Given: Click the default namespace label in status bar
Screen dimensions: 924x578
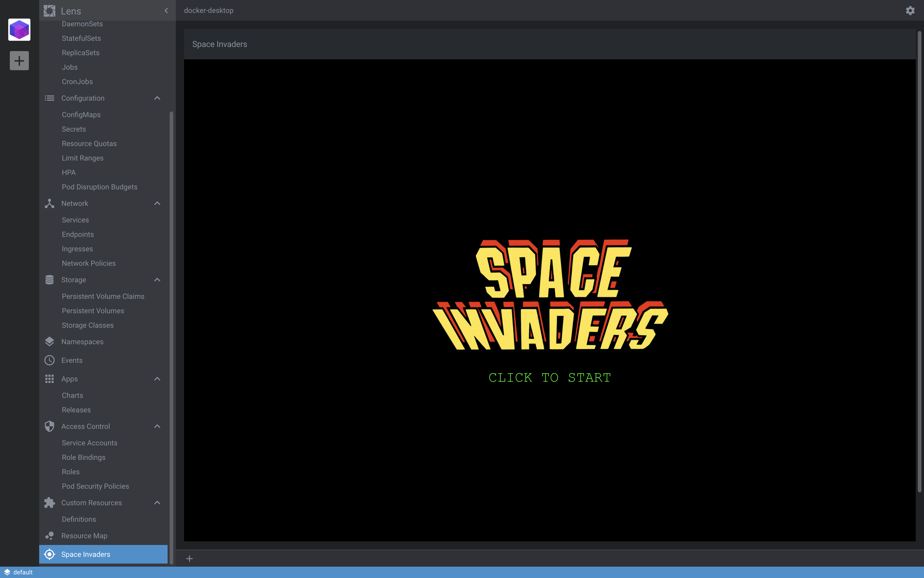Looking at the screenshot, I should coord(23,572).
